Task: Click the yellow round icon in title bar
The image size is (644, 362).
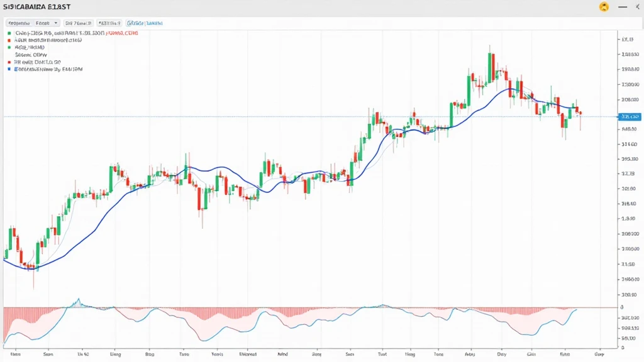Action: pos(604,6)
